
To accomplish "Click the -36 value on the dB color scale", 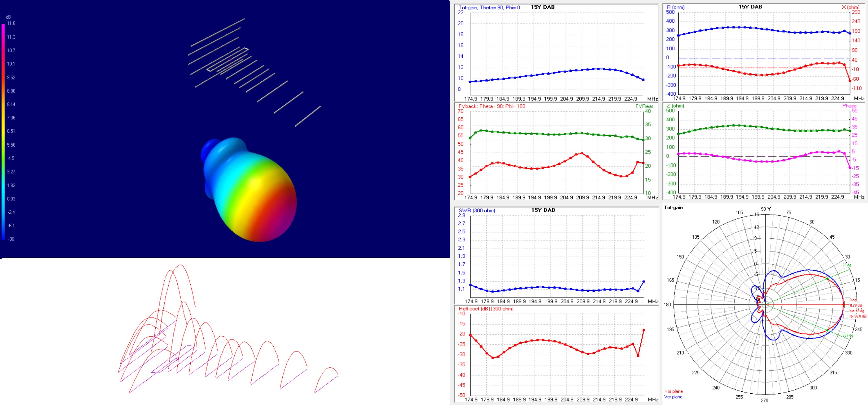I will (x=11, y=239).
